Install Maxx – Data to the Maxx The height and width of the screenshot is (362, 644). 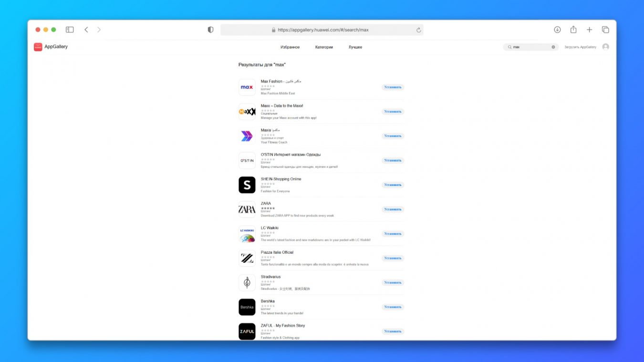393,112
